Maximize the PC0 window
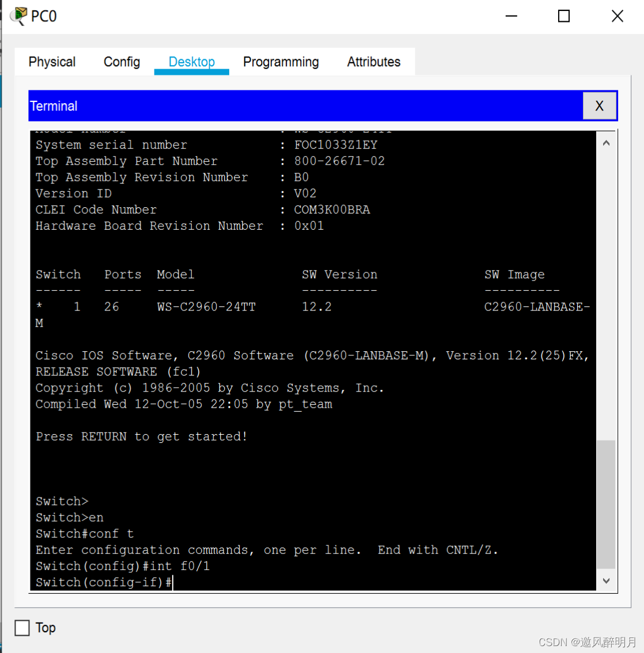 563,16
